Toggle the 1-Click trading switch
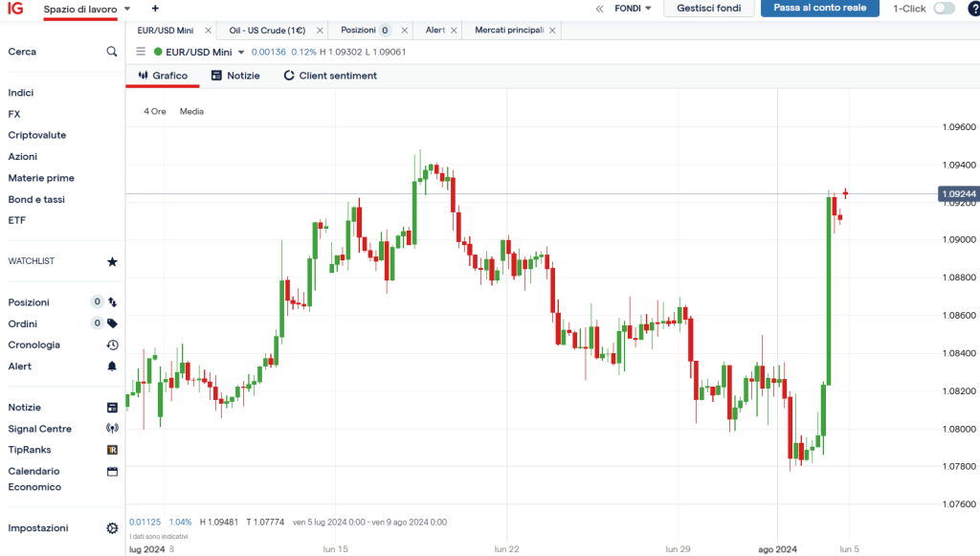Image resolution: width=980 pixels, height=556 pixels. (x=944, y=8)
